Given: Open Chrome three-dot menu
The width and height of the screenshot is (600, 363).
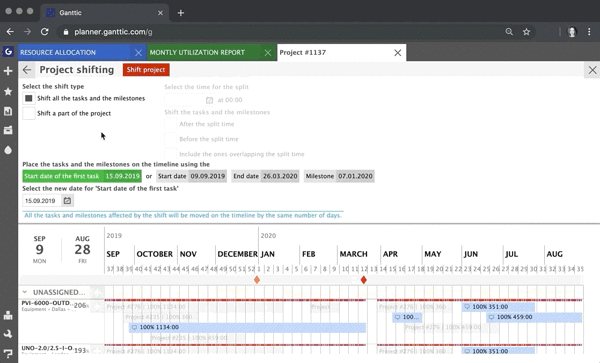Looking at the screenshot, I should pos(589,32).
